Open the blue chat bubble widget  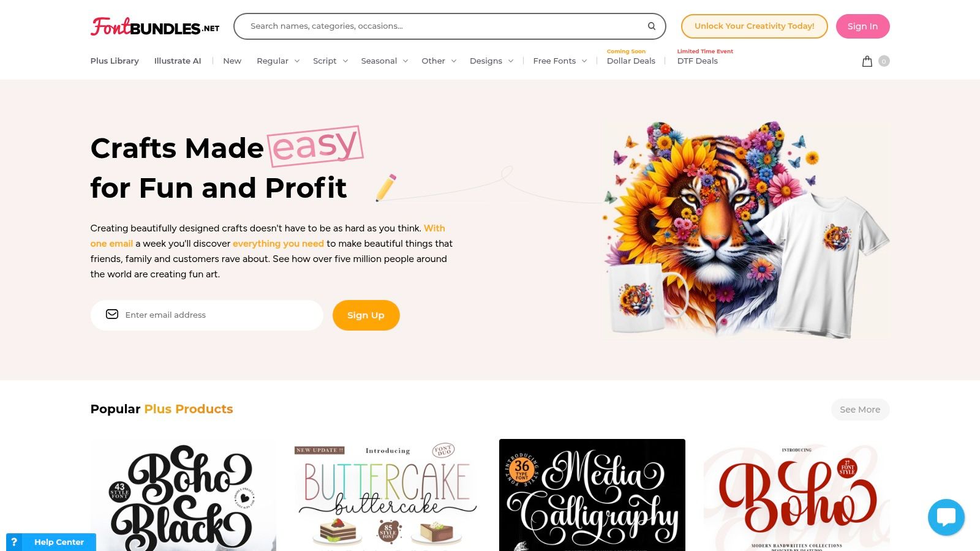pos(946,517)
